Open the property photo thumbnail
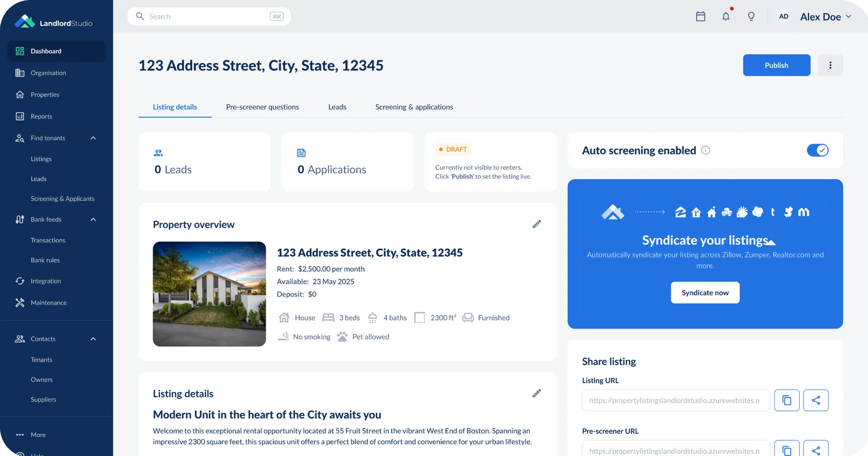This screenshot has width=868, height=456. 209,294
